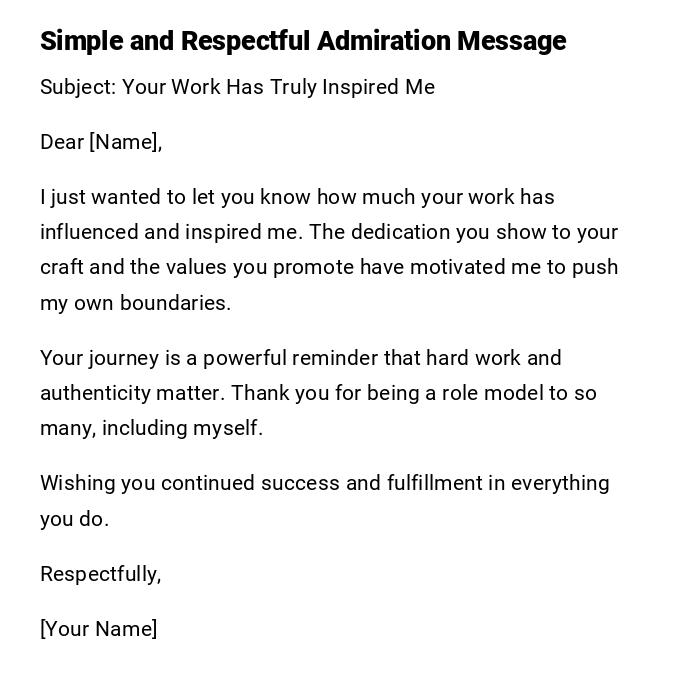Click the "[Name]" placeholder after Dear

126,142
